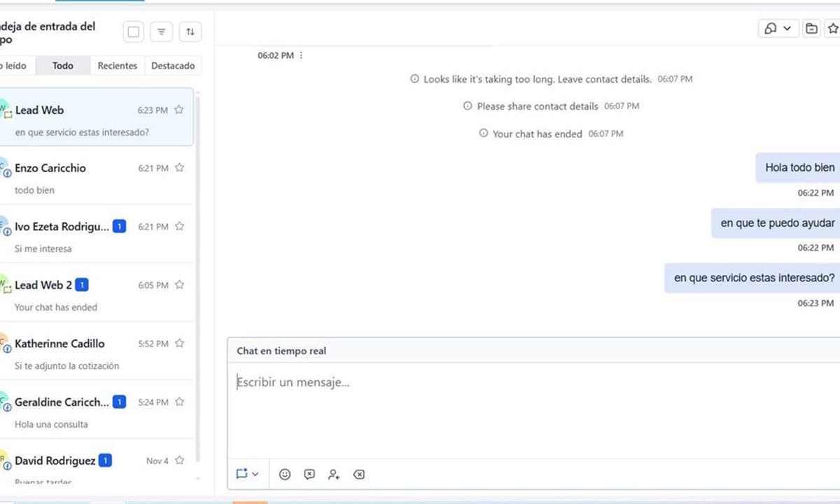Click the clear message (backspace) icon
840x504 pixels.
(359, 474)
